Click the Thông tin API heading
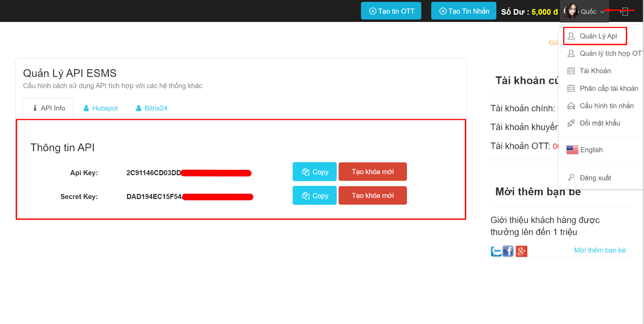 tap(62, 148)
